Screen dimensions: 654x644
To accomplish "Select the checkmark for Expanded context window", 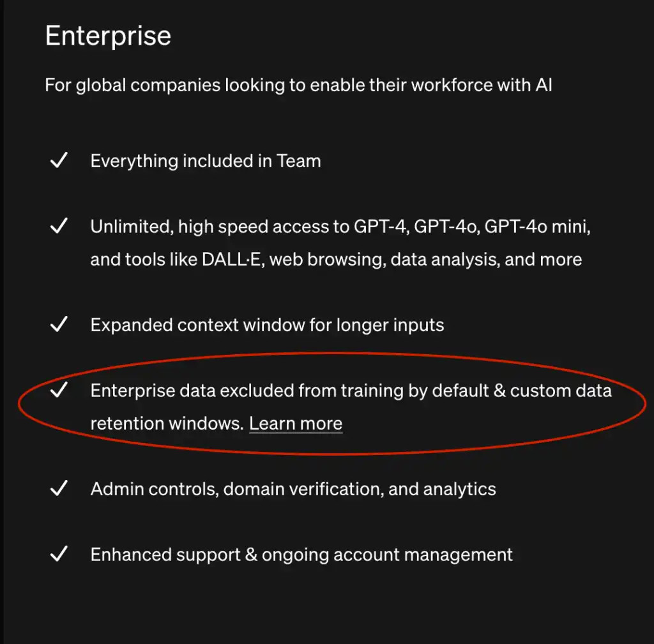I will pos(59,325).
